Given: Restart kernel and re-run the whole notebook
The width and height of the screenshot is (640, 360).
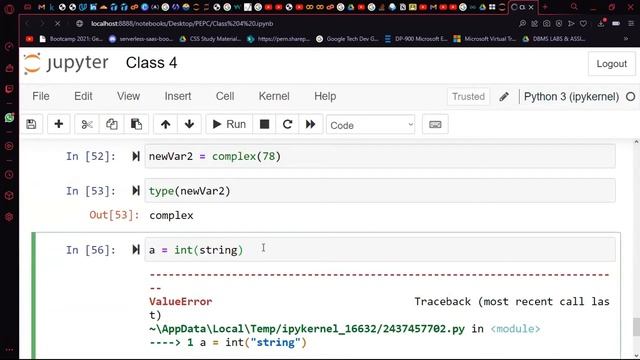Looking at the screenshot, I should (x=311, y=124).
